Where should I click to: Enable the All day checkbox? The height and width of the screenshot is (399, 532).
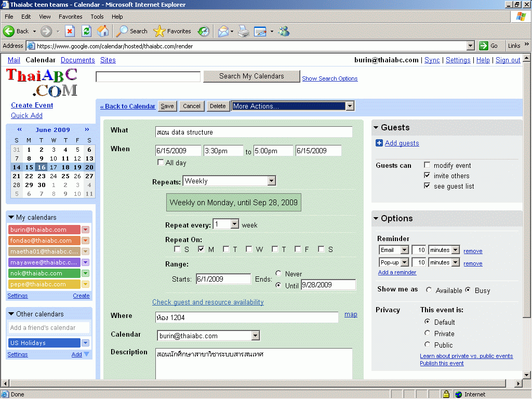pos(161,163)
